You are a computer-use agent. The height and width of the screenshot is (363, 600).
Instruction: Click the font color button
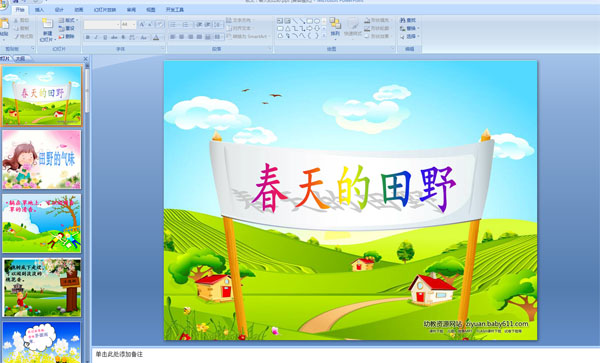pos(156,37)
